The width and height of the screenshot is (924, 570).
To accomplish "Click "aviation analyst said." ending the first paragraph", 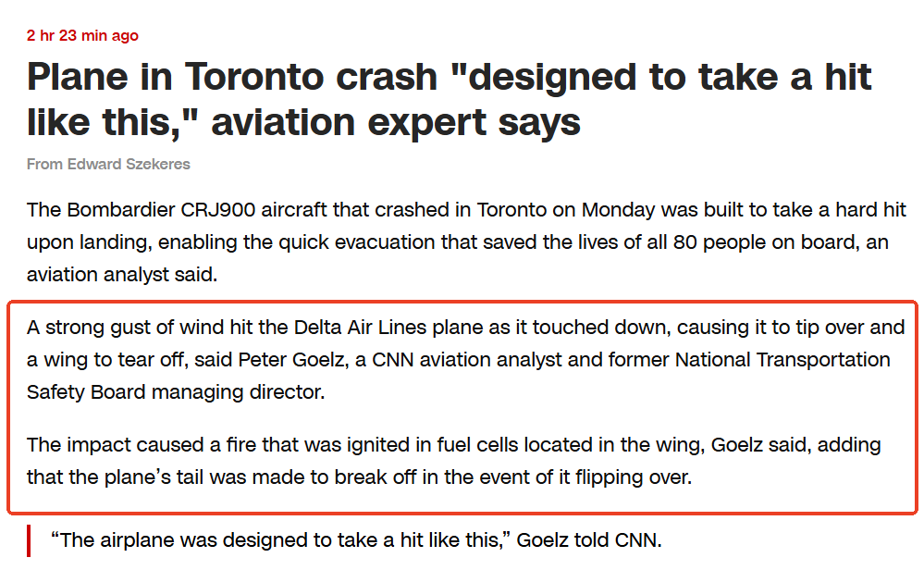I will [122, 275].
